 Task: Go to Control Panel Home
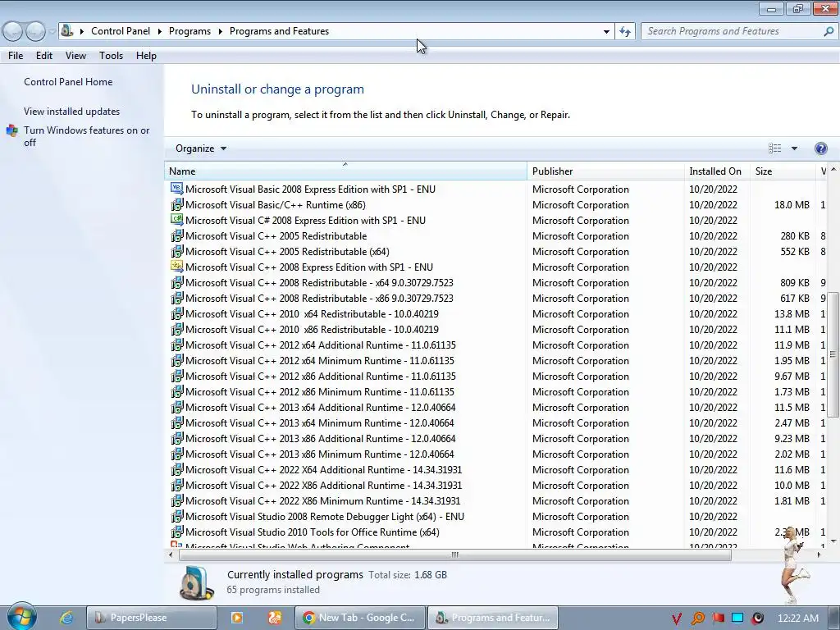tap(68, 82)
